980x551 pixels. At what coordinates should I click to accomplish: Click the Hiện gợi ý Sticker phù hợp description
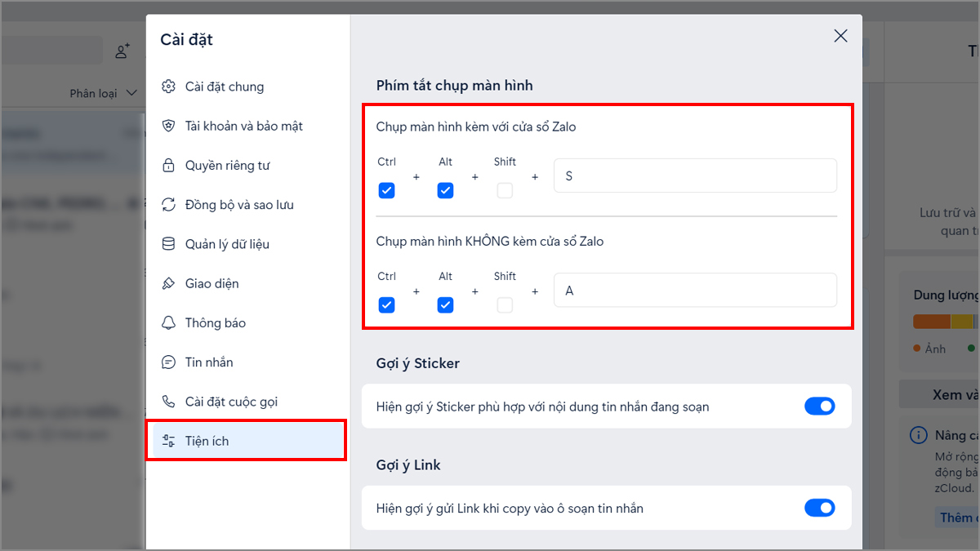543,407
